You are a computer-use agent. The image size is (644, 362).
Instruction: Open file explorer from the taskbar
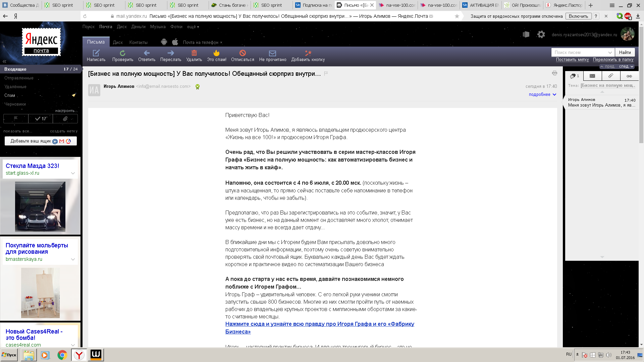pyautogui.click(x=29, y=355)
